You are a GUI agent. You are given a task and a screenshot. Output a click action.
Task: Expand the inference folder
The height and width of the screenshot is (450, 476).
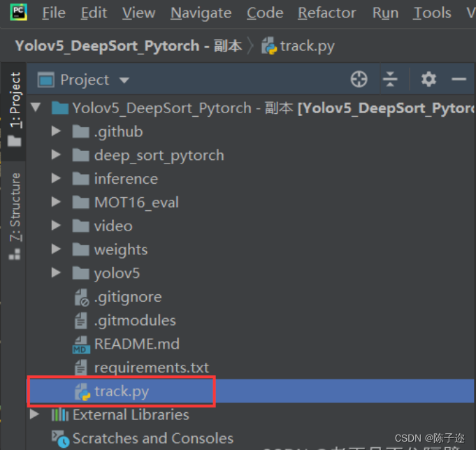click(56, 178)
